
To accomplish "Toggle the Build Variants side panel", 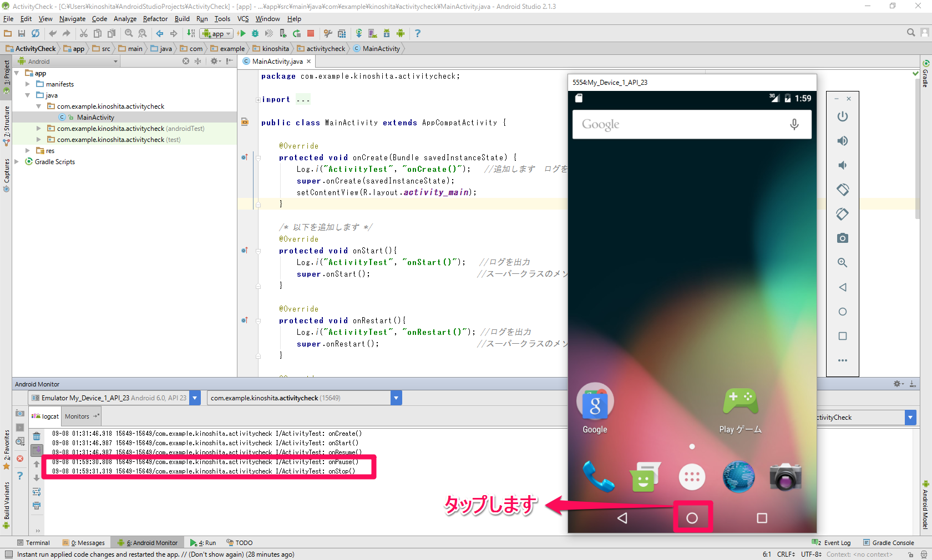I will [6, 505].
